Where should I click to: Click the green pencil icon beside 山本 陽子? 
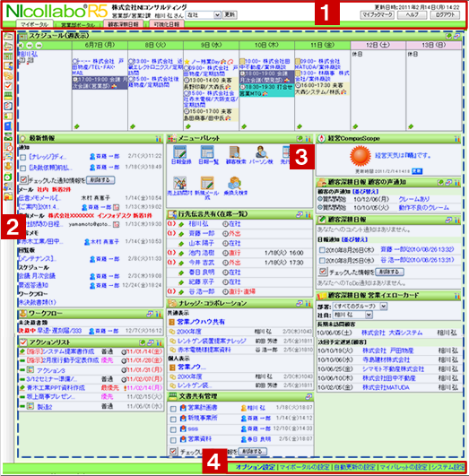[x=181, y=244]
